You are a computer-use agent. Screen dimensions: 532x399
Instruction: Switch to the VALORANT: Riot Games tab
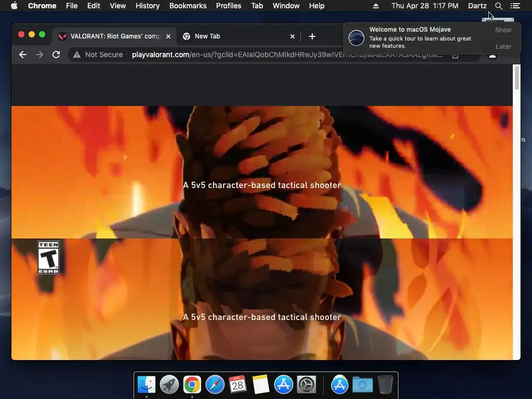click(114, 36)
